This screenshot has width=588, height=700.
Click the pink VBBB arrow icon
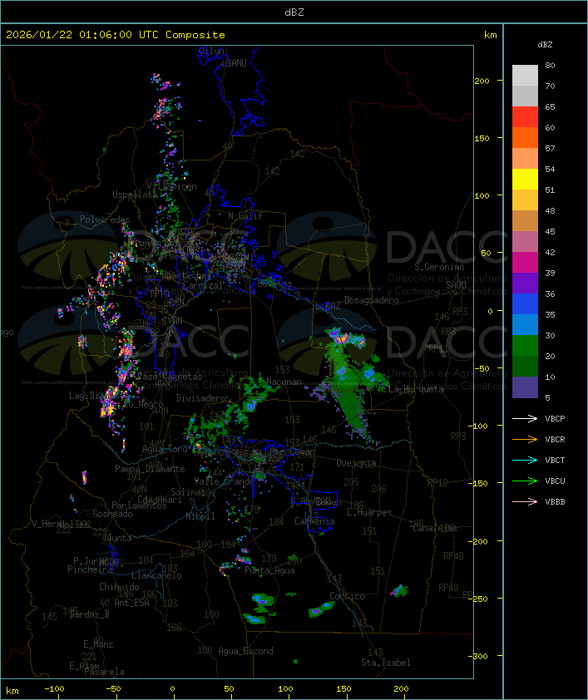[525, 502]
